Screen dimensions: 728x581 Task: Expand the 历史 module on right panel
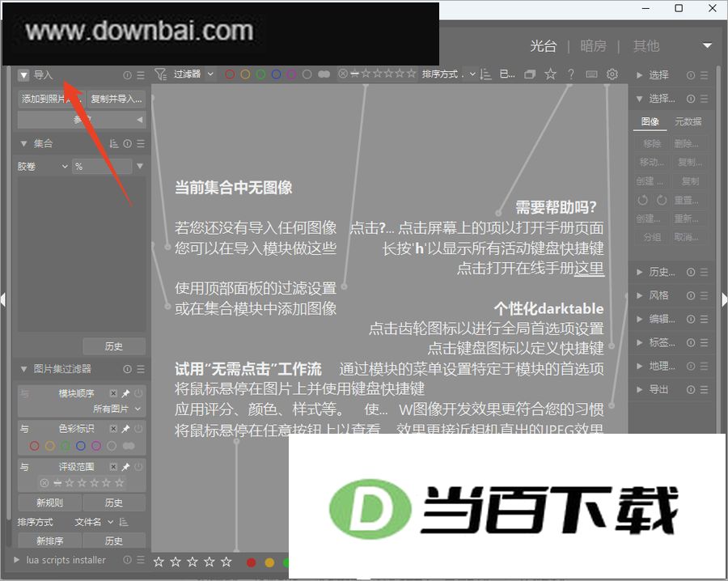[639, 272]
